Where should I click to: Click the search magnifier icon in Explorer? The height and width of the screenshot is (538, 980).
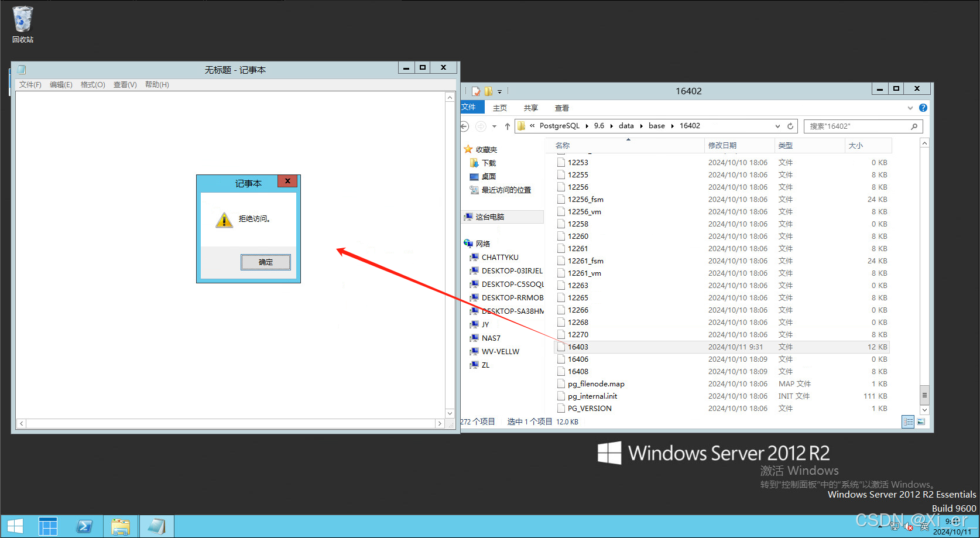pyautogui.click(x=914, y=126)
